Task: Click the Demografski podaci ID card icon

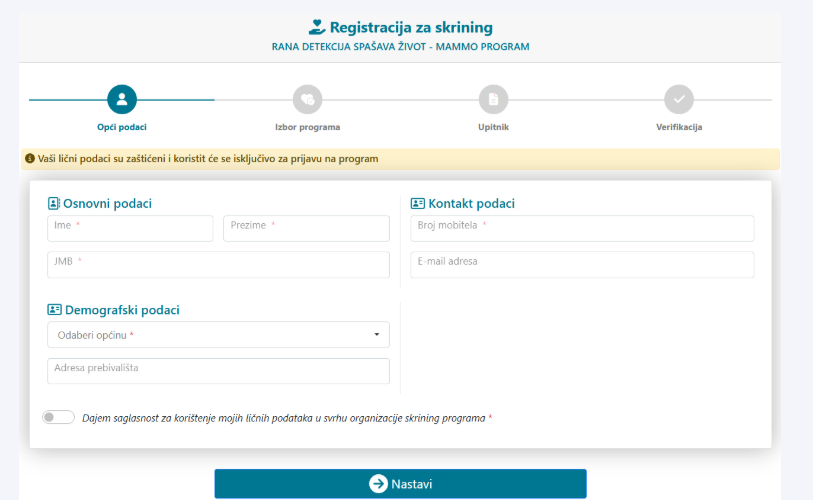Action: pyautogui.click(x=54, y=310)
